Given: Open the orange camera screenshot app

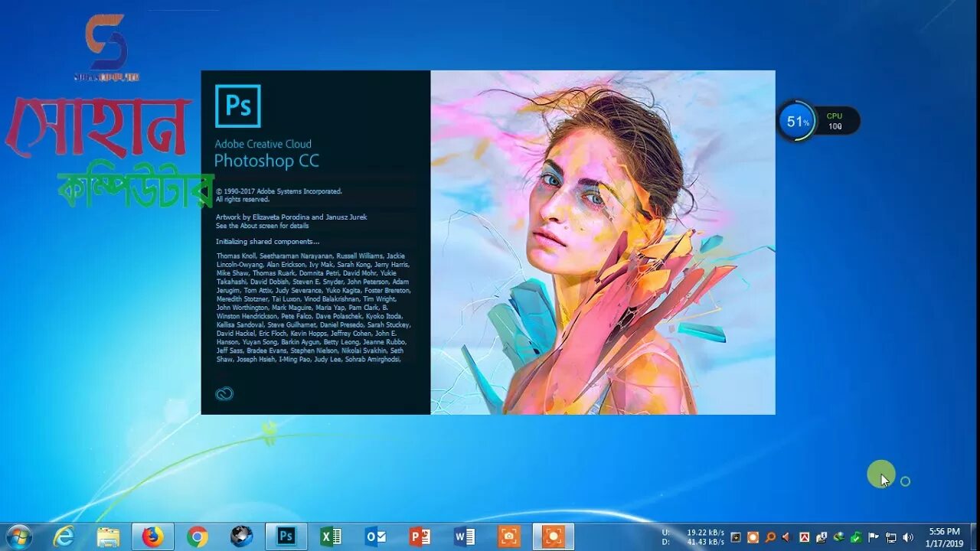Looking at the screenshot, I should click(508, 536).
